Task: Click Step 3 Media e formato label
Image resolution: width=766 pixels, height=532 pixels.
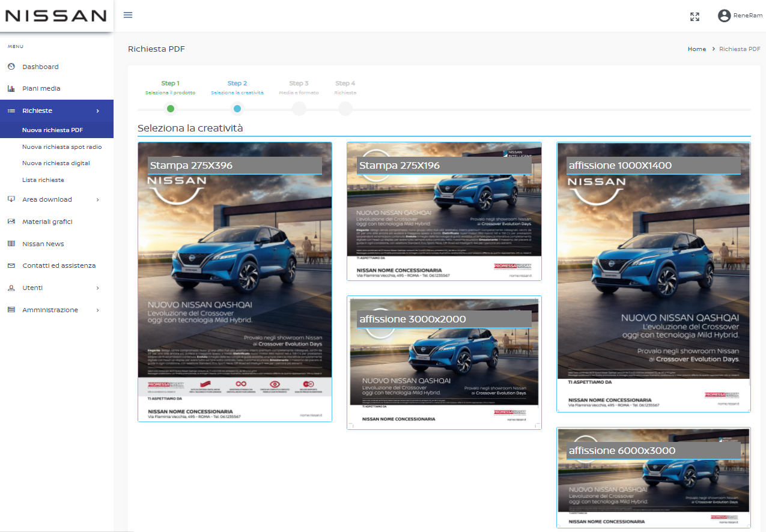Action: (299, 88)
